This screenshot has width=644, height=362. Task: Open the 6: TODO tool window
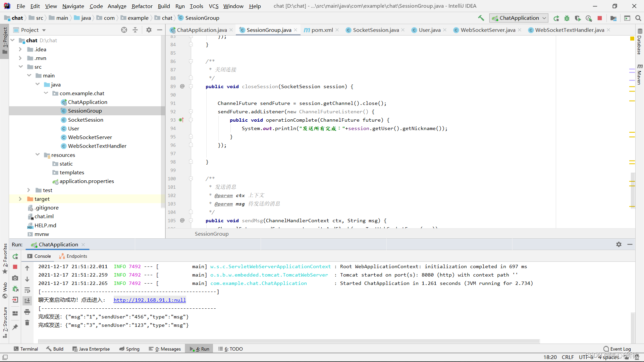click(230, 349)
